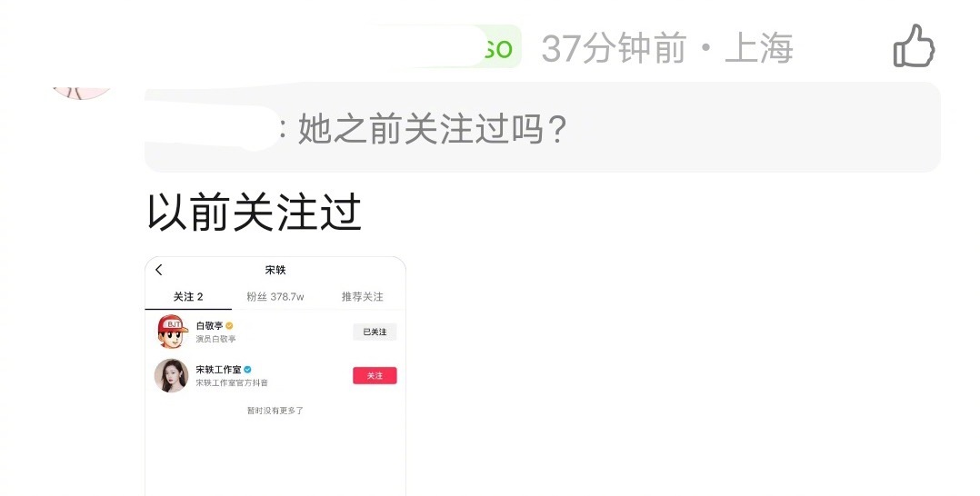Tap the quoted reply 她之前关注过吗?
Image resolution: width=980 pixels, height=496 pixels.
[432, 129]
